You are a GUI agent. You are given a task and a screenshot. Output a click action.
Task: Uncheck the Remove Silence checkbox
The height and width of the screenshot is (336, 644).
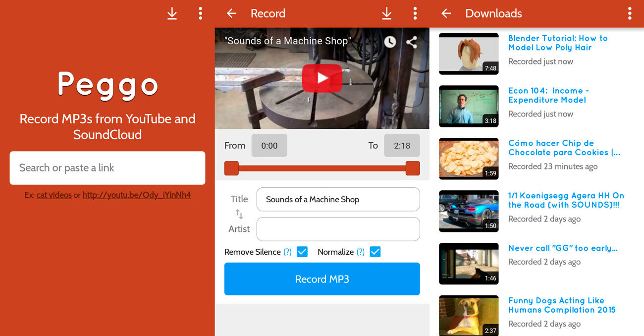pos(302,252)
